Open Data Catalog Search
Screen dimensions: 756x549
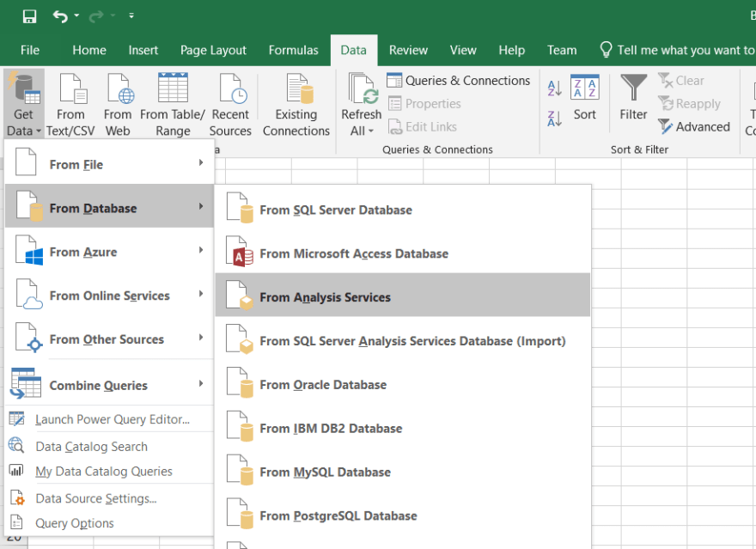point(109,446)
